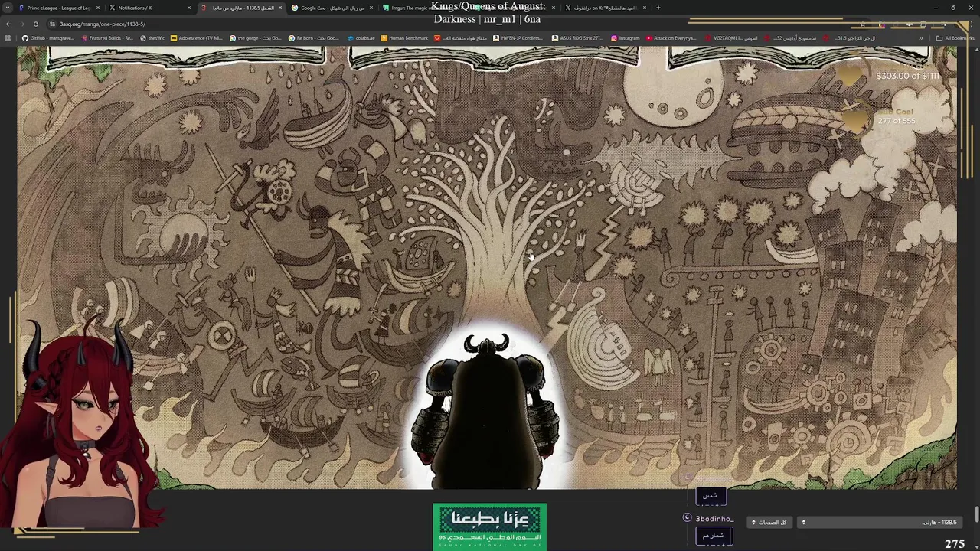Open the HWEN-JP Cordless bookmark
Image resolution: width=980 pixels, height=551 pixels.
coord(518,38)
